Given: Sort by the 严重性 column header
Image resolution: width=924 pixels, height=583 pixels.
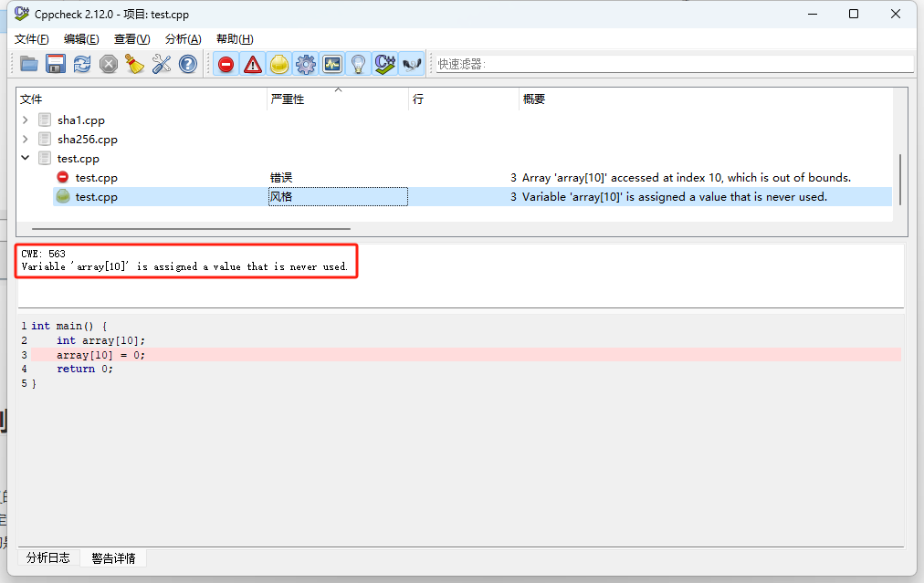Looking at the screenshot, I should [338, 99].
